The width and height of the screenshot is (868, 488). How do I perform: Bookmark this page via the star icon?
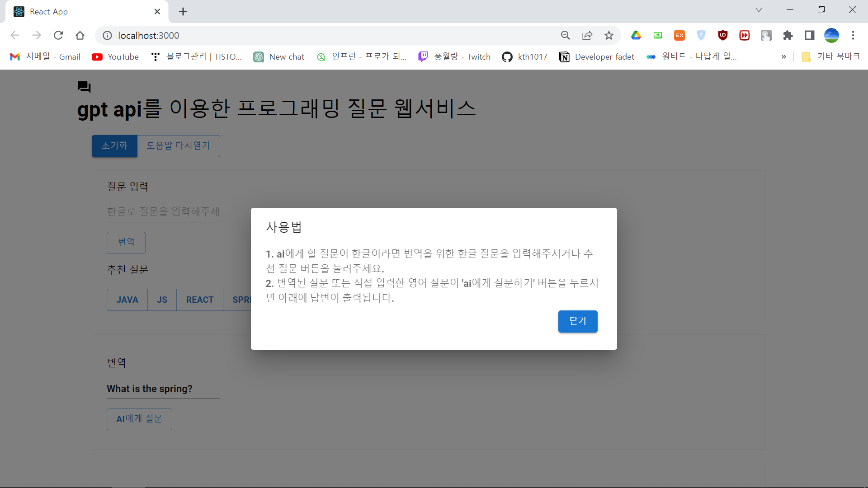click(x=609, y=35)
